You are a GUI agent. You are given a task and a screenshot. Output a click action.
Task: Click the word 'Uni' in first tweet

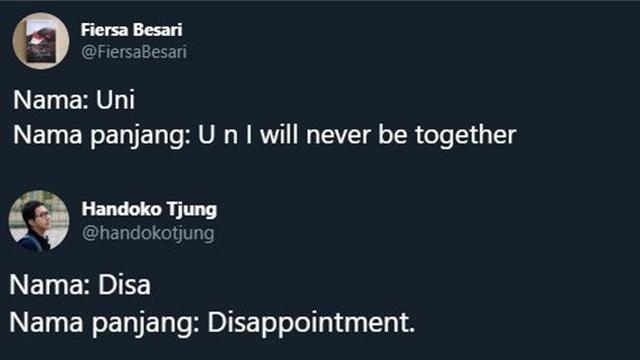click(116, 99)
